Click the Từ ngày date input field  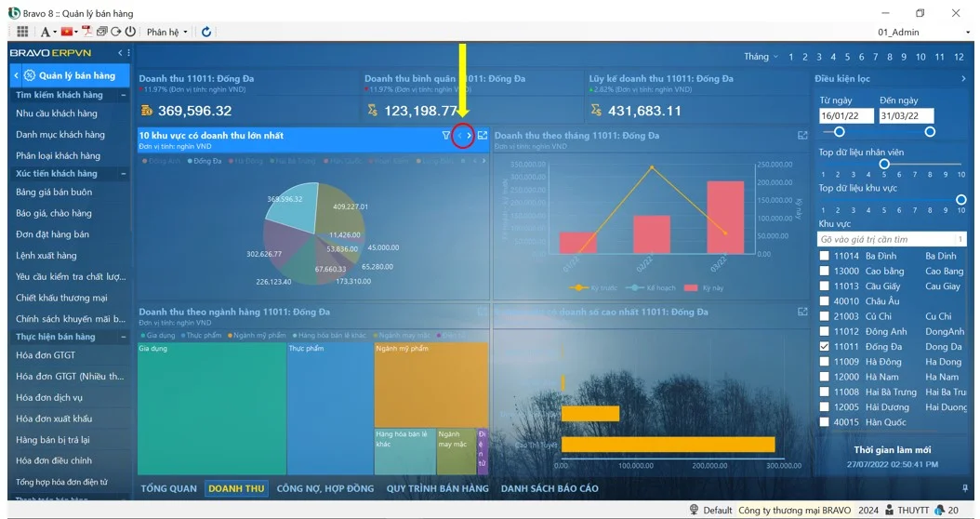[845, 116]
